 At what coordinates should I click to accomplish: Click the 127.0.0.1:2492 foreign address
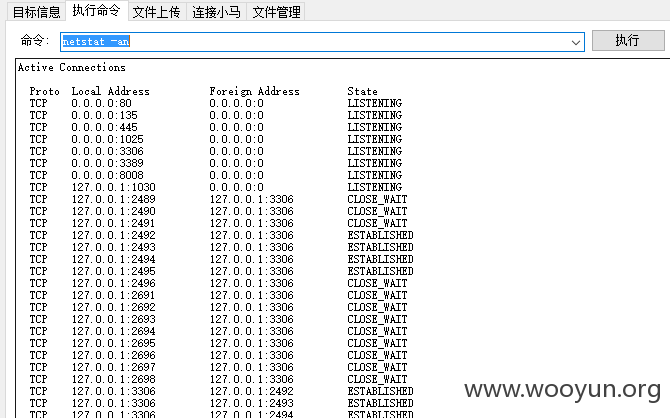point(251,391)
